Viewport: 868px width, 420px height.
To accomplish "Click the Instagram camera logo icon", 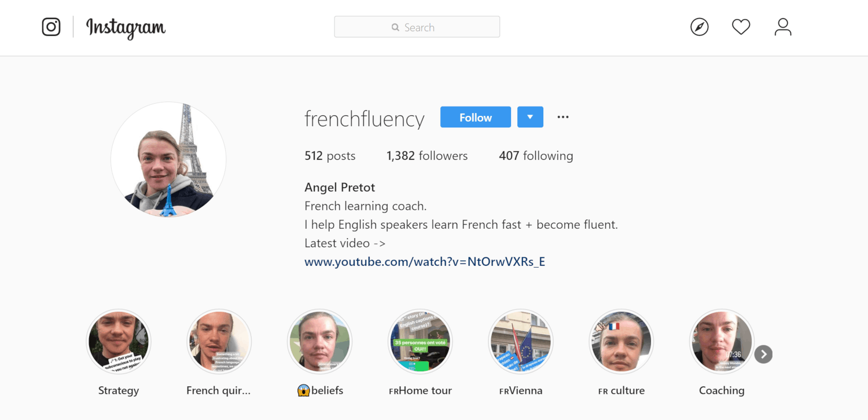I will pos(51,27).
